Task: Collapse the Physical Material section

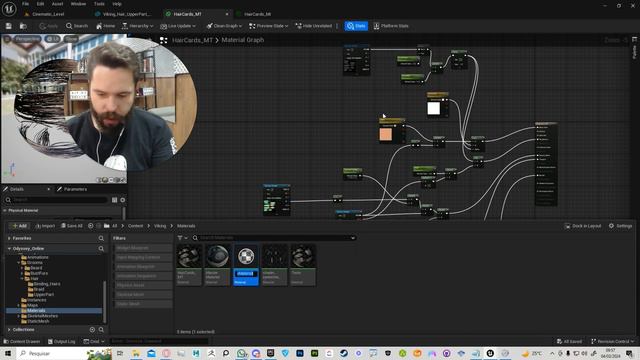Action: pyautogui.click(x=5, y=210)
